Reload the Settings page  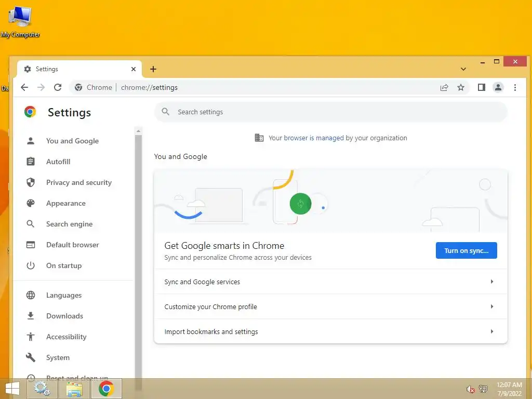tap(58, 87)
